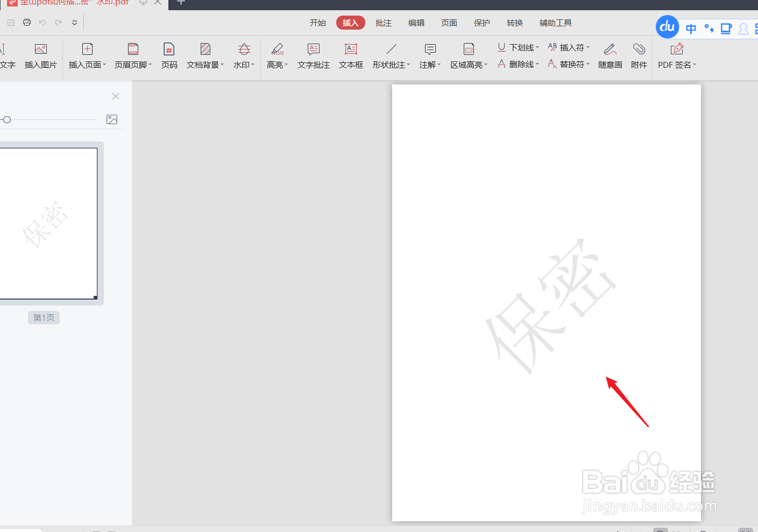Viewport: 758px width, 532px height.
Task: Expand the quick access toolbar dropdown
Action: tap(74, 23)
